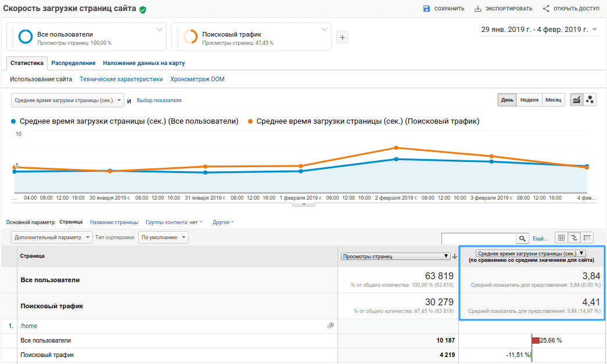Click the Открыть доступ button label
Viewport: 607px width, 364px height.
576,9
